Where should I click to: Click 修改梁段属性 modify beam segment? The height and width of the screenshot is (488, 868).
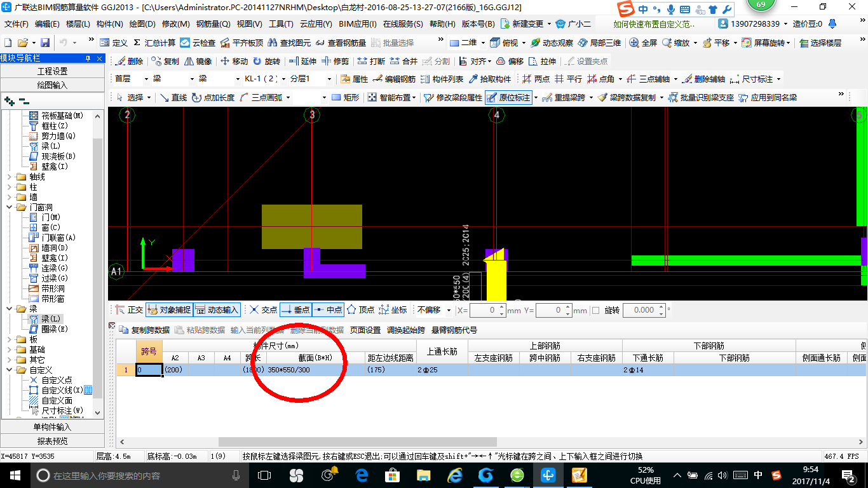[x=452, y=97]
